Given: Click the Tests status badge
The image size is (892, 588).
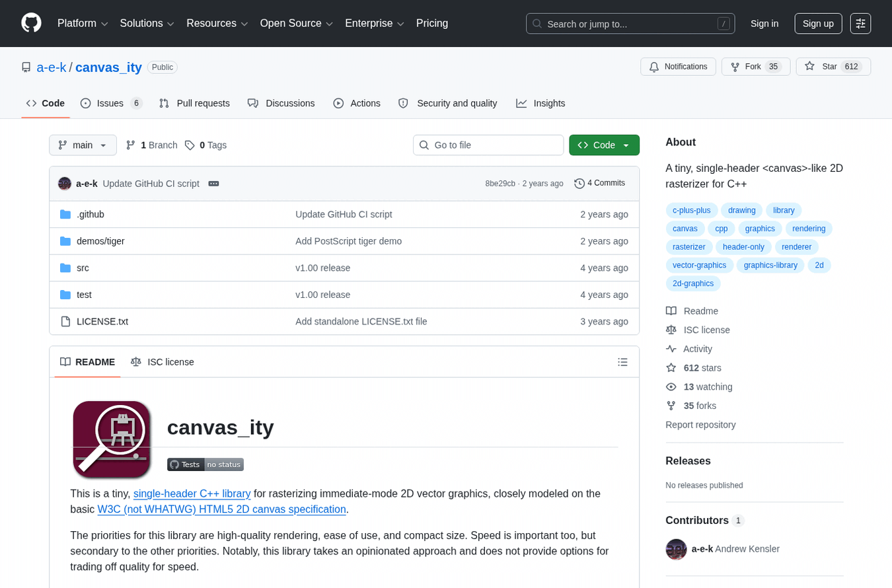Looking at the screenshot, I should pyautogui.click(x=205, y=464).
